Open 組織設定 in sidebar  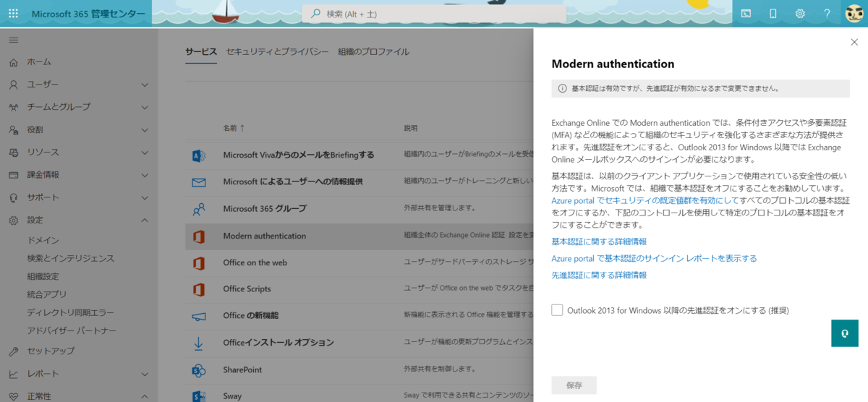tap(43, 276)
